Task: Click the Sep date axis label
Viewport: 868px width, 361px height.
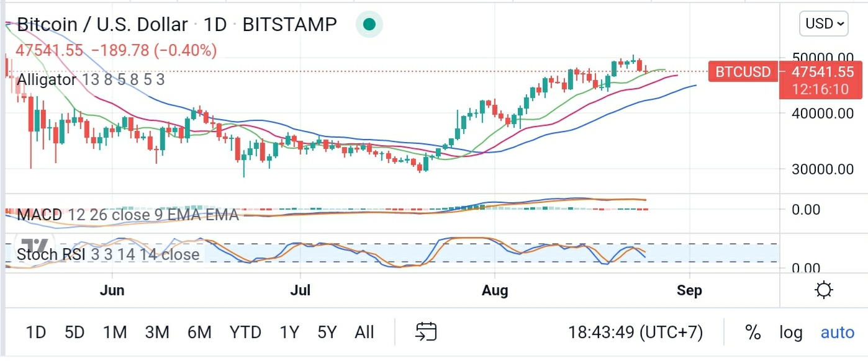Action: [689, 290]
